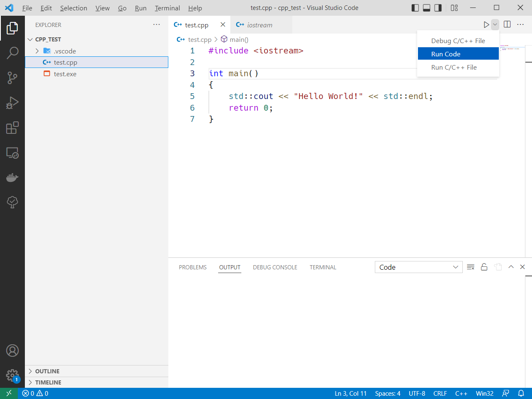Open the Source Control view icon
The image size is (532, 399).
coord(12,78)
